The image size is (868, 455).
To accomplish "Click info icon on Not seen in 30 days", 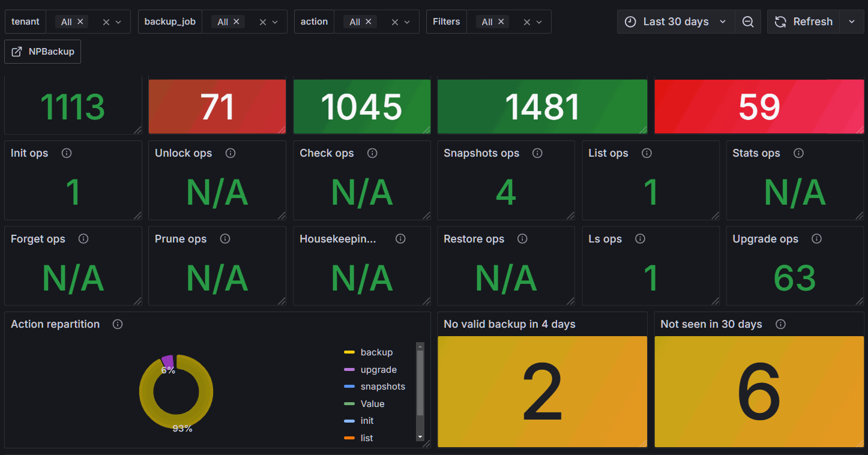I will click(780, 324).
